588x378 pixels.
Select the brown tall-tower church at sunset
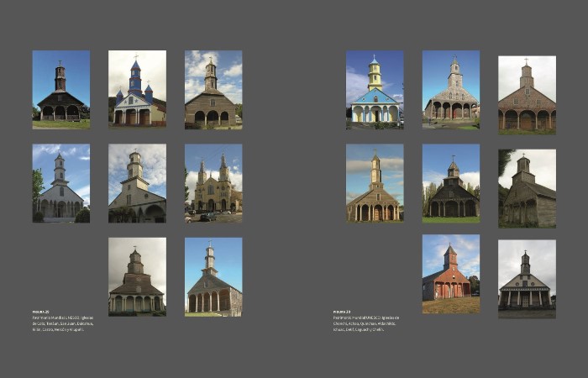tap(375, 182)
